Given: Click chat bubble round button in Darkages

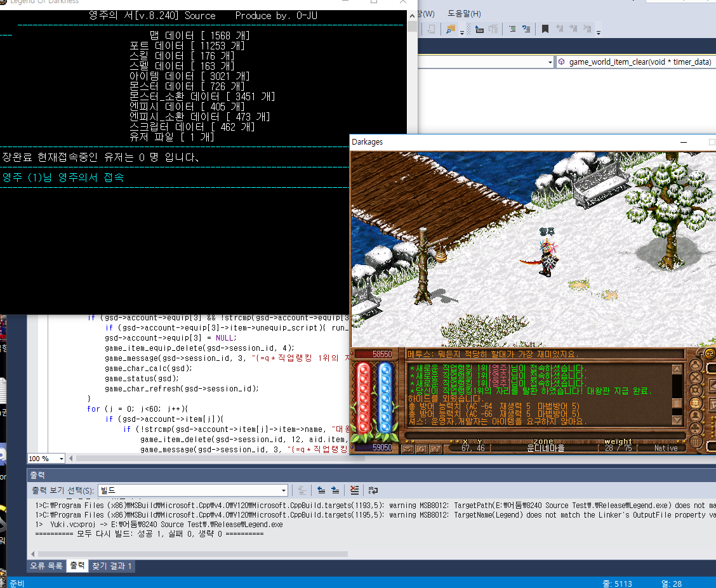Looking at the screenshot, I should (x=695, y=403).
